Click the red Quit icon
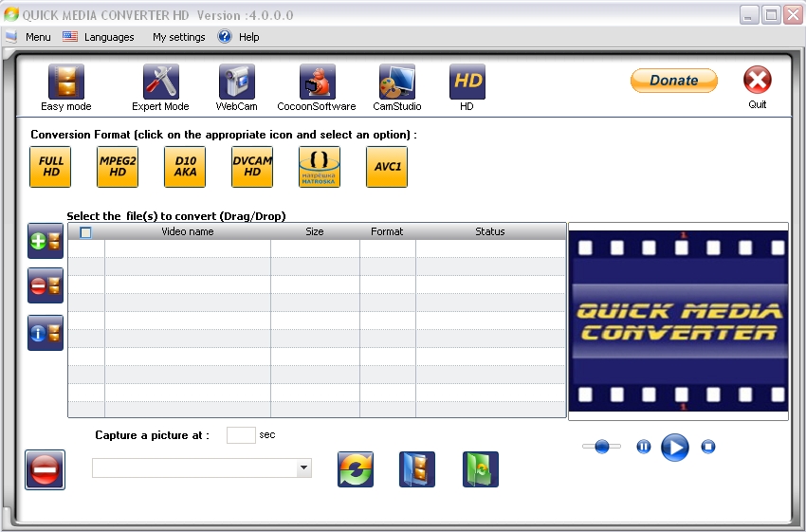 [758, 81]
